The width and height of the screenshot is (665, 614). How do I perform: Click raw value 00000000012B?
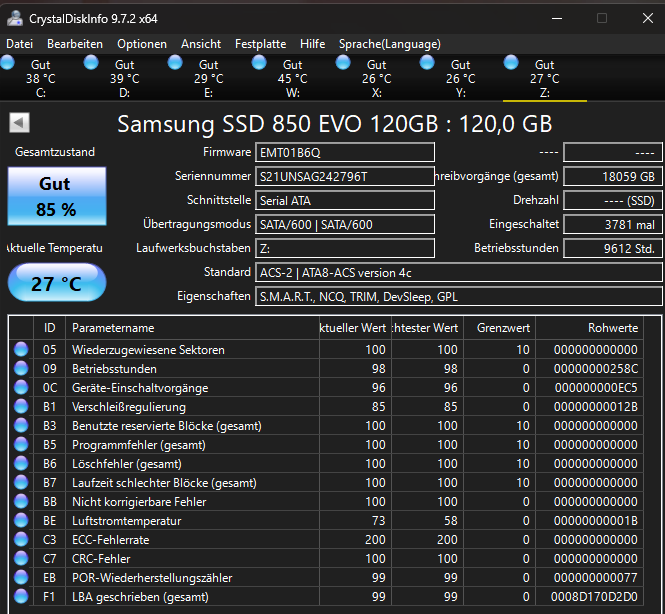[595, 407]
